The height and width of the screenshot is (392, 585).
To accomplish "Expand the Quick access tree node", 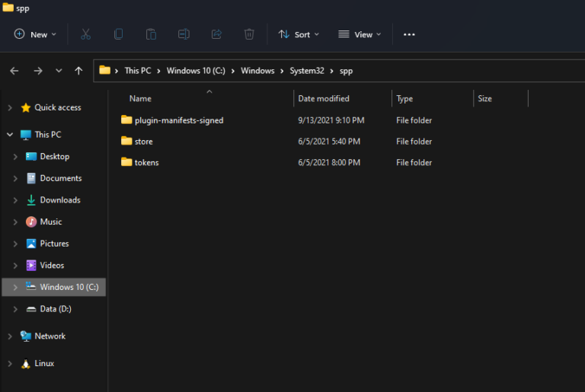I will point(10,108).
